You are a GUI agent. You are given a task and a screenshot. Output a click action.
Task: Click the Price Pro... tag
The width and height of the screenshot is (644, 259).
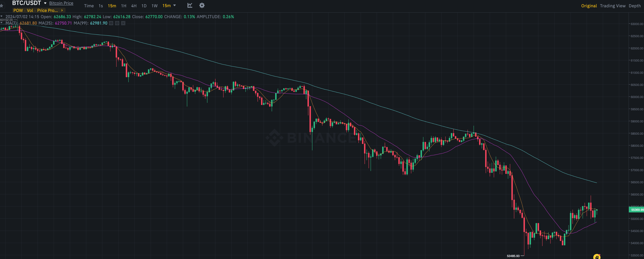point(48,10)
